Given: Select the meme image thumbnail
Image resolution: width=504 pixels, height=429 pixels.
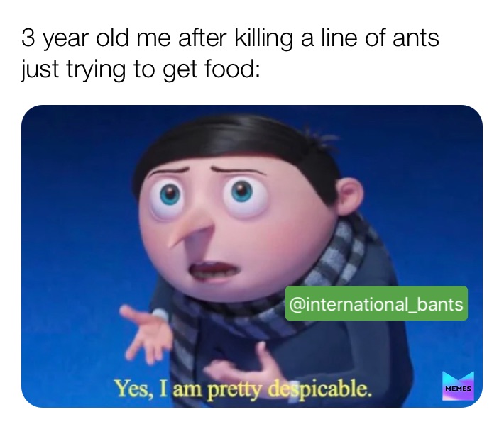Looking at the screenshot, I should (252, 256).
